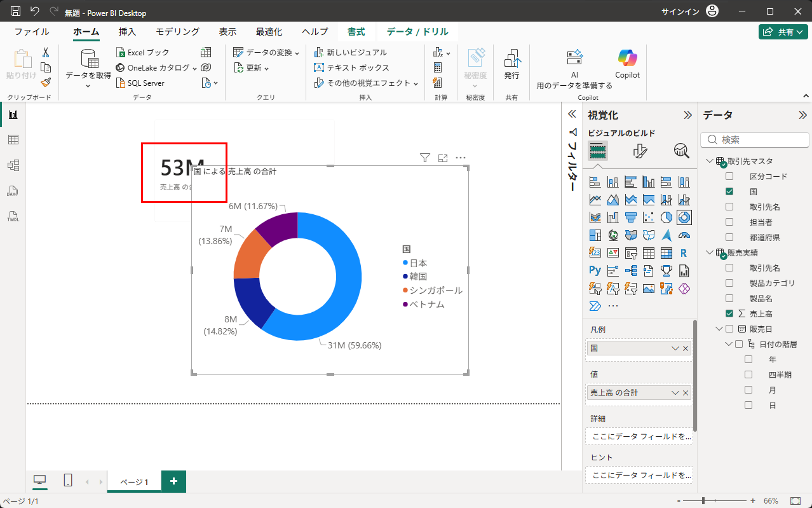
Task: Undo the last action
Action: (x=34, y=11)
